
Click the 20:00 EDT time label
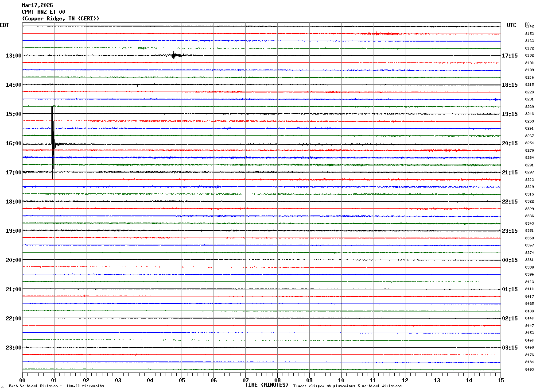[13, 260]
